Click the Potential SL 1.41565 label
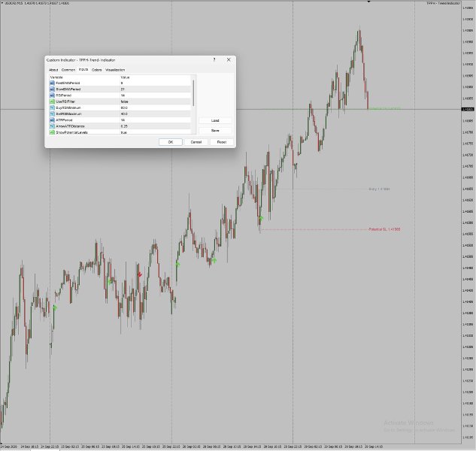The width and height of the screenshot is (476, 451). (384, 229)
